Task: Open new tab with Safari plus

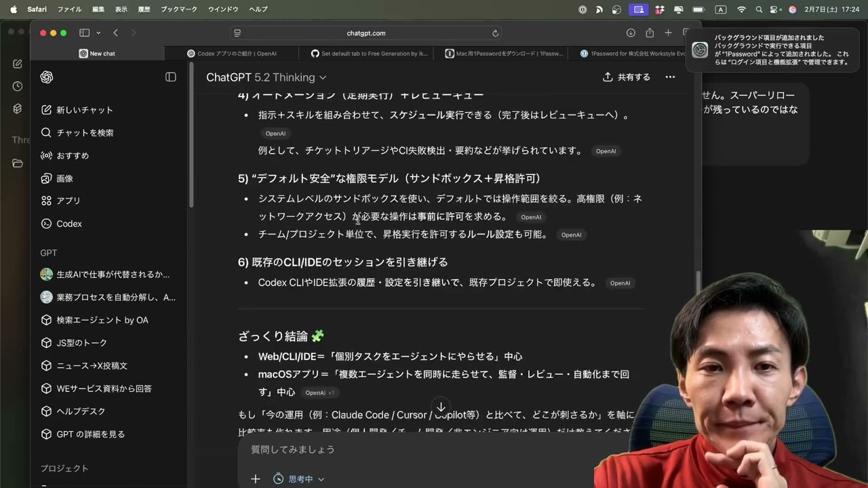Action: (668, 33)
